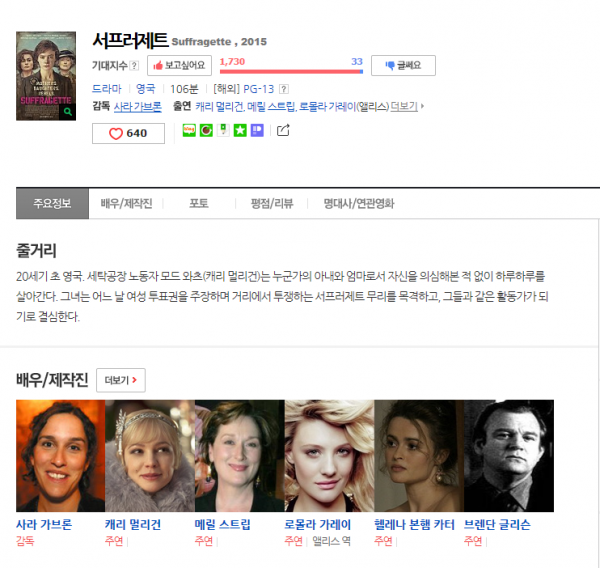Image resolution: width=600 pixels, height=568 pixels.
Task: Click the purple square share icon
Action: [x=257, y=130]
